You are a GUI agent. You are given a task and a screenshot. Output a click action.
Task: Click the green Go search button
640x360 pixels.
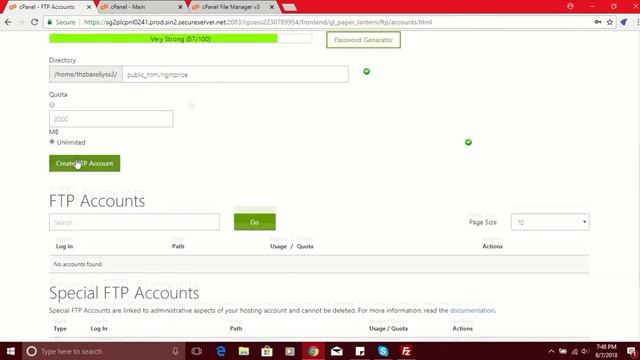255,222
